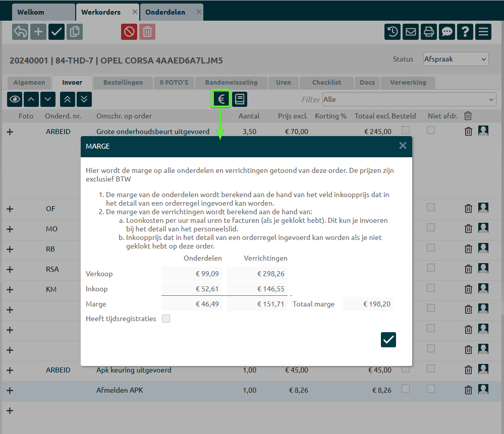Open the history clock icon
This screenshot has height=434, width=504.
point(393,32)
